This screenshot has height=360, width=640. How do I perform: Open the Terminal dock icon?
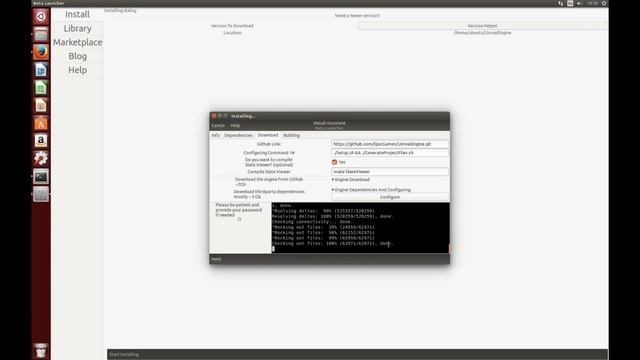(x=41, y=176)
